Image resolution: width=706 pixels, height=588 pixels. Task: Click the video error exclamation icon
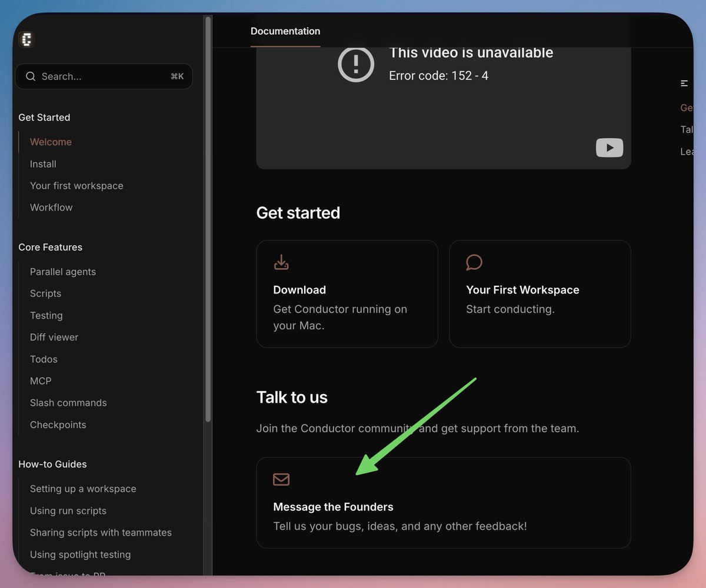tap(356, 64)
